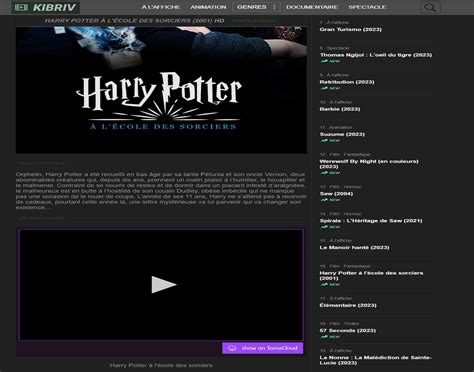Screen dimensions: 474x372
Task: Open Barbie (2023) link
Action: pos(340,109)
